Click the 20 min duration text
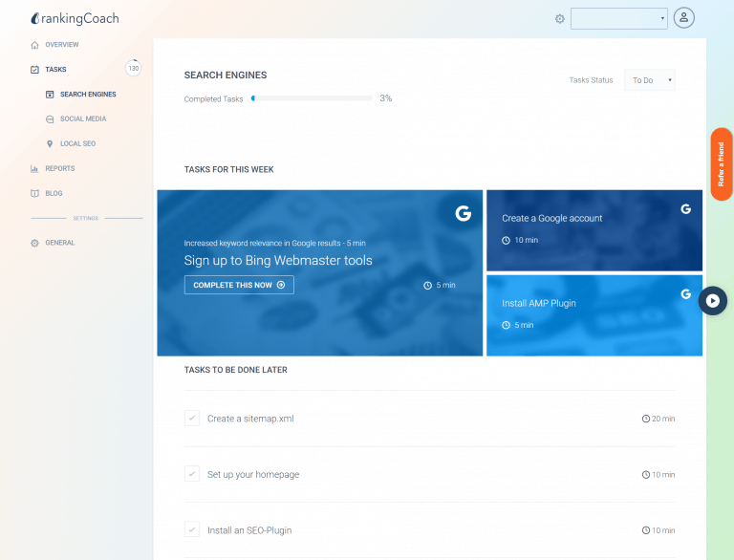Screen dimensions: 734x560 [663, 419]
